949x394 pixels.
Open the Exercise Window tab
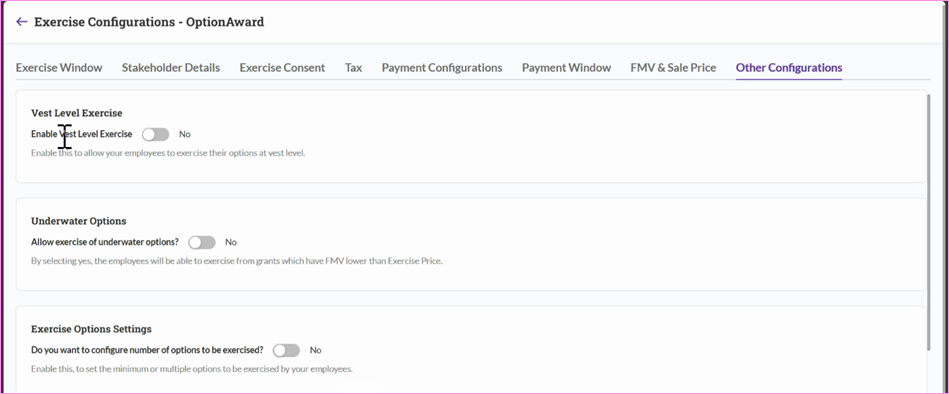[x=59, y=68]
